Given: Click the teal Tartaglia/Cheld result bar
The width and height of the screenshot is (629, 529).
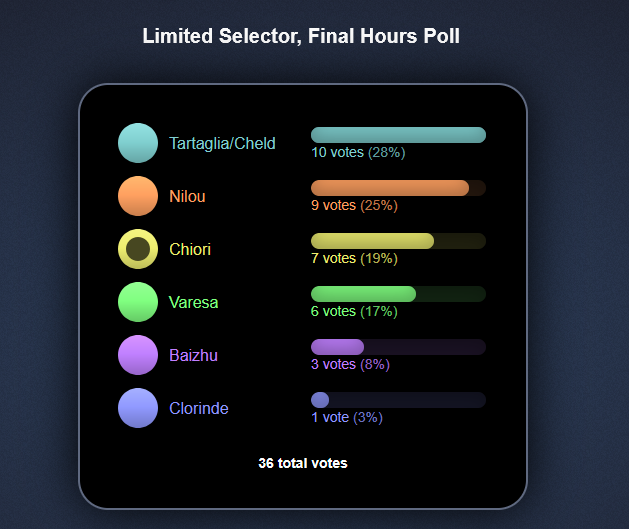Looking at the screenshot, I should pyautogui.click(x=398, y=135).
